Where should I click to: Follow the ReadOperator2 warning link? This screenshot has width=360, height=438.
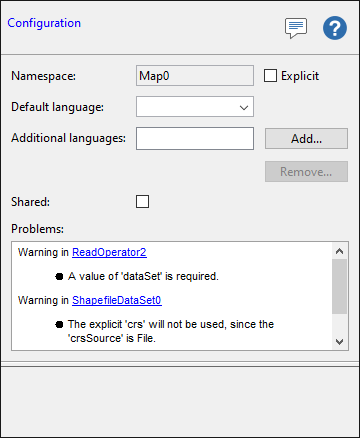[x=109, y=252]
